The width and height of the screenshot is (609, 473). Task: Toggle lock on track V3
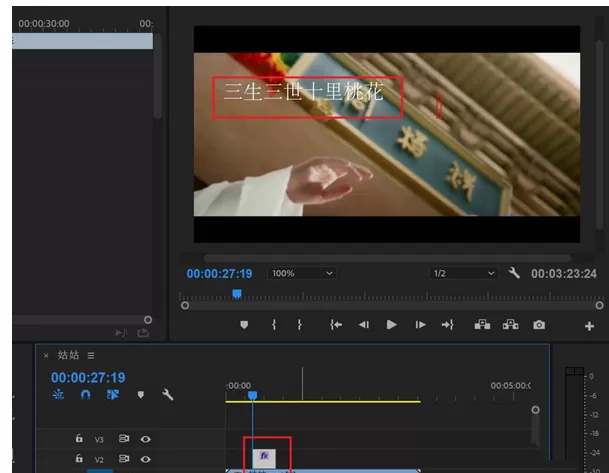[x=79, y=438]
